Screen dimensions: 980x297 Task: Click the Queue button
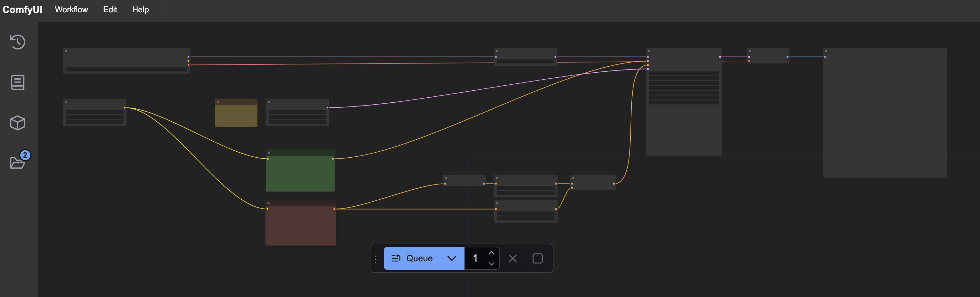click(412, 258)
